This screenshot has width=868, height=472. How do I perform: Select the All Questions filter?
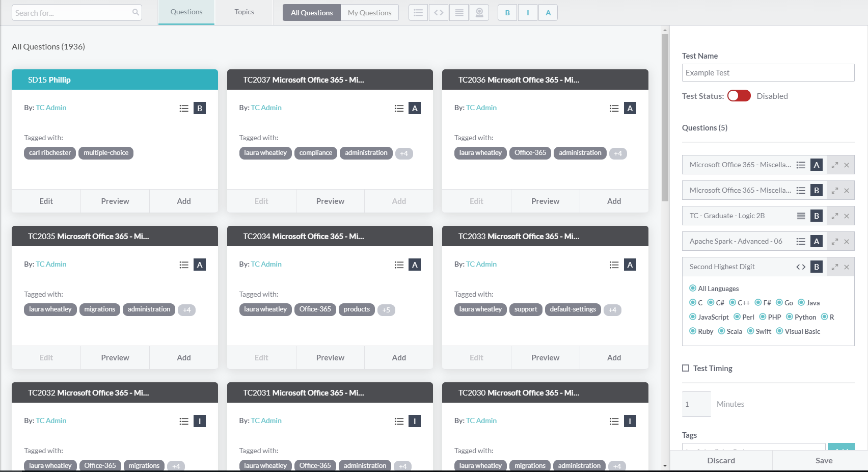click(x=312, y=13)
